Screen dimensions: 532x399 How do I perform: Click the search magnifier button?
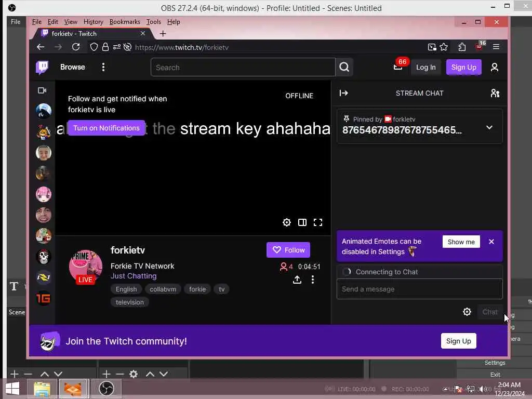(344, 67)
